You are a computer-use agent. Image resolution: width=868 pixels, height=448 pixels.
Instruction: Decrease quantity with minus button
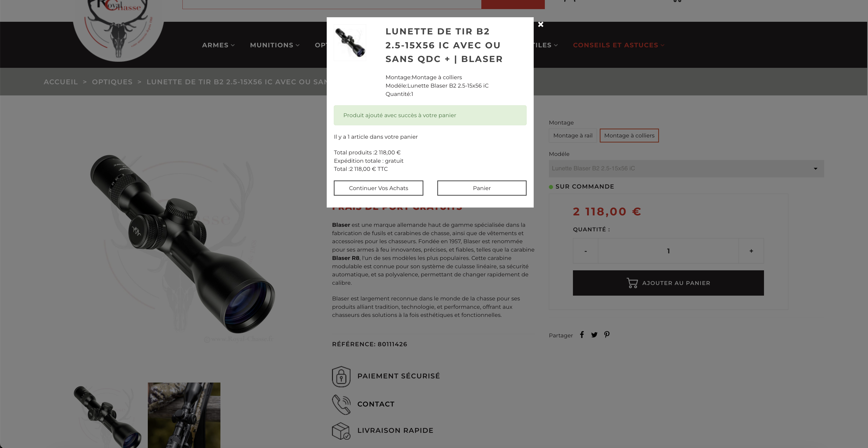pyautogui.click(x=586, y=251)
